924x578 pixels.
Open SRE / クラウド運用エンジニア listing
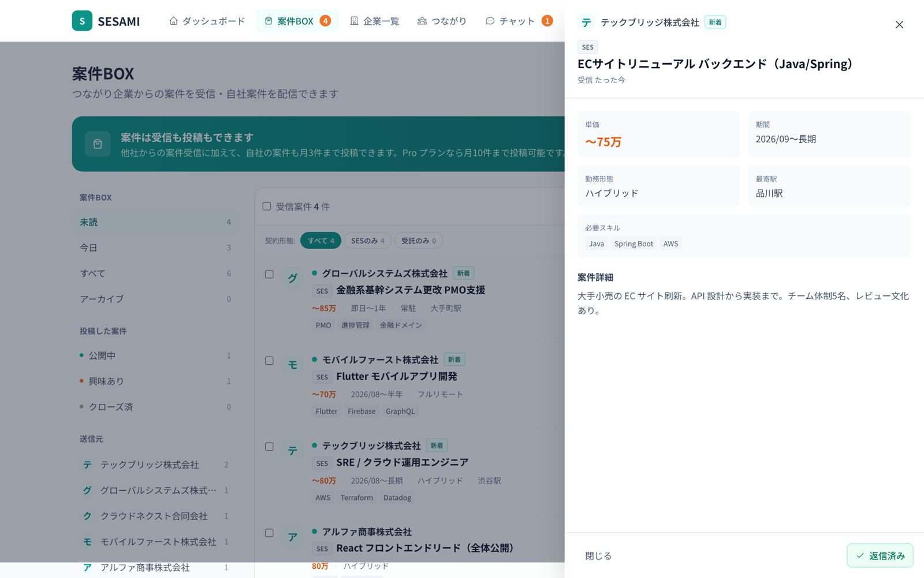[403, 462]
